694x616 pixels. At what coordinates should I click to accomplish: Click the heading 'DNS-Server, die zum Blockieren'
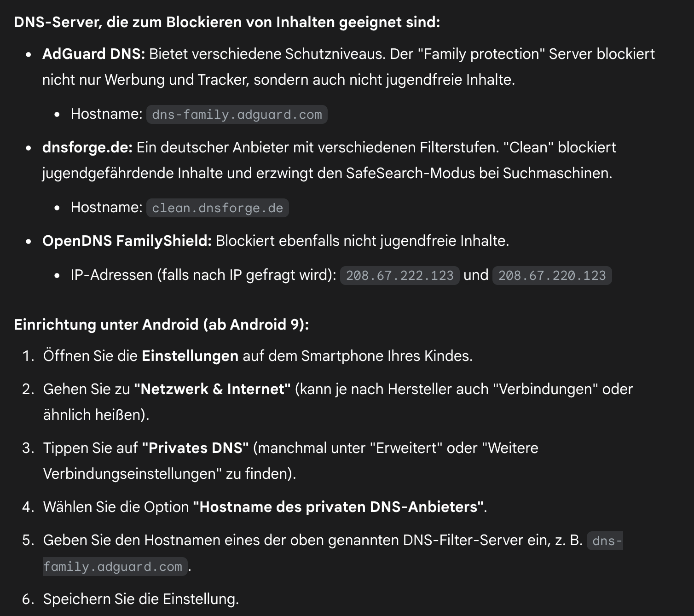coord(227,22)
